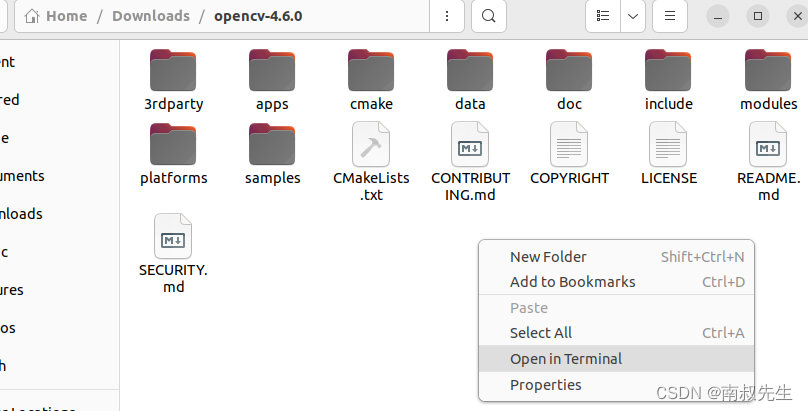Image resolution: width=808 pixels, height=411 pixels.
Task: Choose Add to Bookmarks menu entry
Action: [616, 282]
